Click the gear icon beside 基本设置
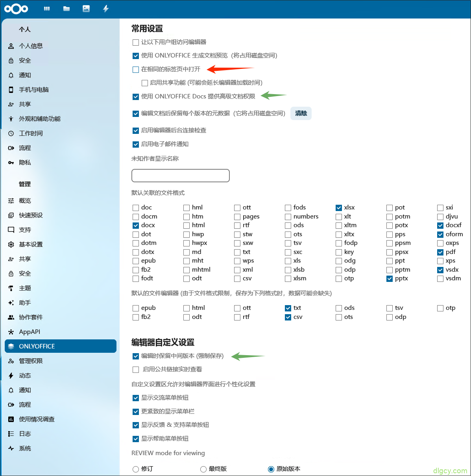471x476 pixels. tap(11, 244)
